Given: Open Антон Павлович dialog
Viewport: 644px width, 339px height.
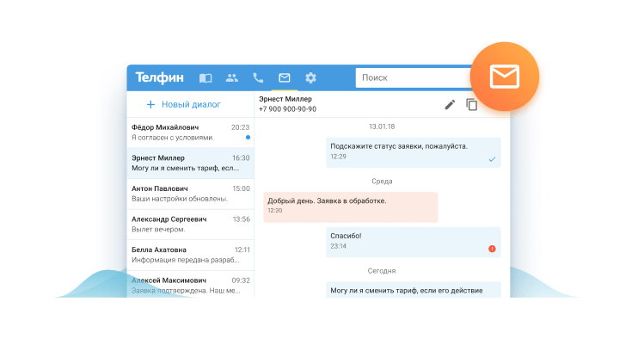Looking at the screenshot, I should pyautogui.click(x=191, y=194).
